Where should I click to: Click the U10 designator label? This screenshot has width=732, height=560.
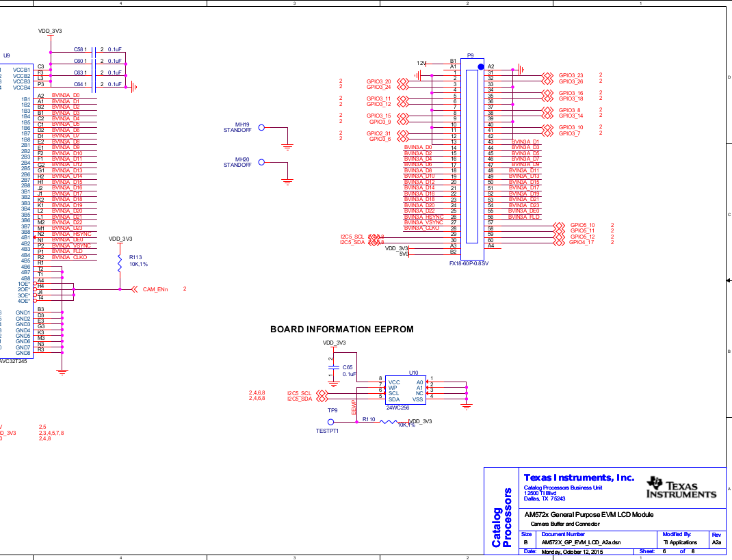pos(414,373)
